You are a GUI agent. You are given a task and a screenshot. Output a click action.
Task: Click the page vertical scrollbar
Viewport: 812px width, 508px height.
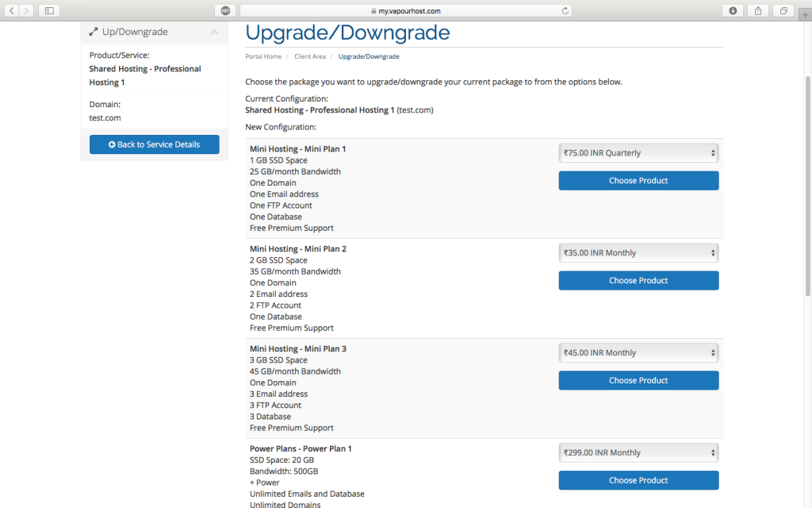[x=807, y=187]
